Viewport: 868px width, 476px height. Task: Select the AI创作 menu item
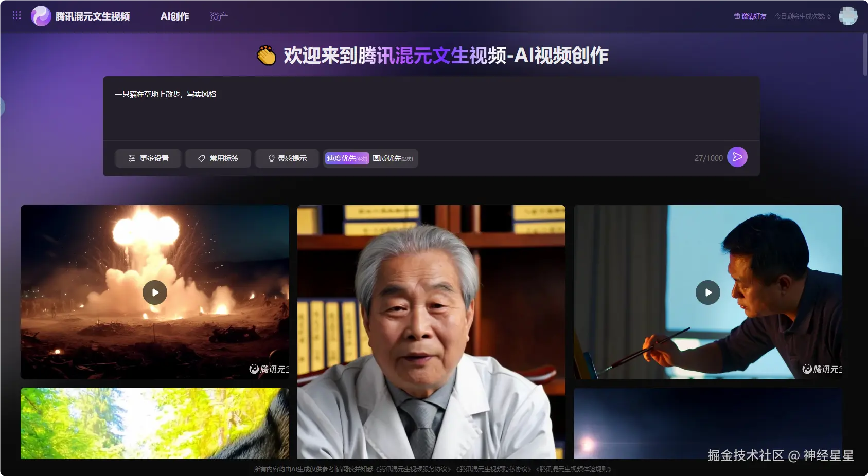pos(175,16)
